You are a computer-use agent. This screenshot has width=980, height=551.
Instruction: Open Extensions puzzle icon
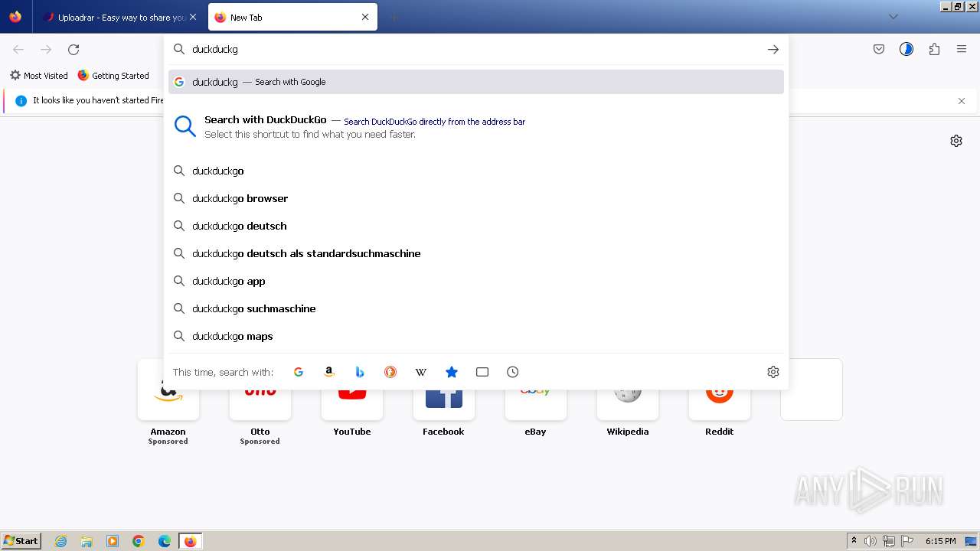click(934, 50)
